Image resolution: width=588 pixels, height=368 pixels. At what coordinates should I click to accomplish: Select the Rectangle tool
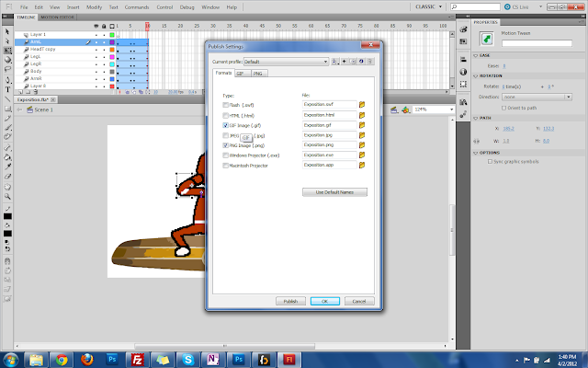tap(7, 109)
